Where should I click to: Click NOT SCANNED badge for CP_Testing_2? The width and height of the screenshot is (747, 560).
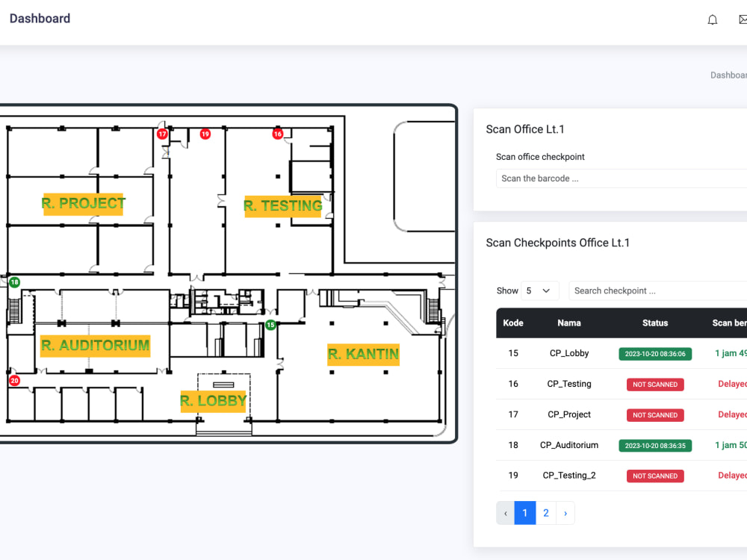point(655,476)
